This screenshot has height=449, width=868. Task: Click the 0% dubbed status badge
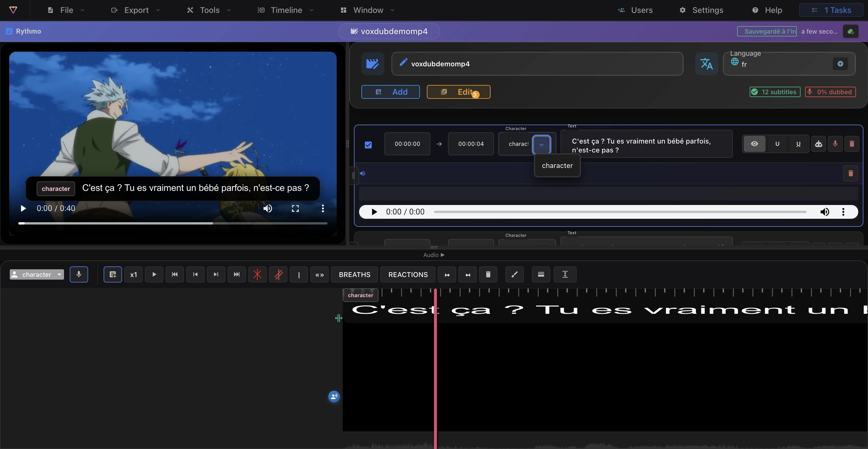click(x=830, y=92)
